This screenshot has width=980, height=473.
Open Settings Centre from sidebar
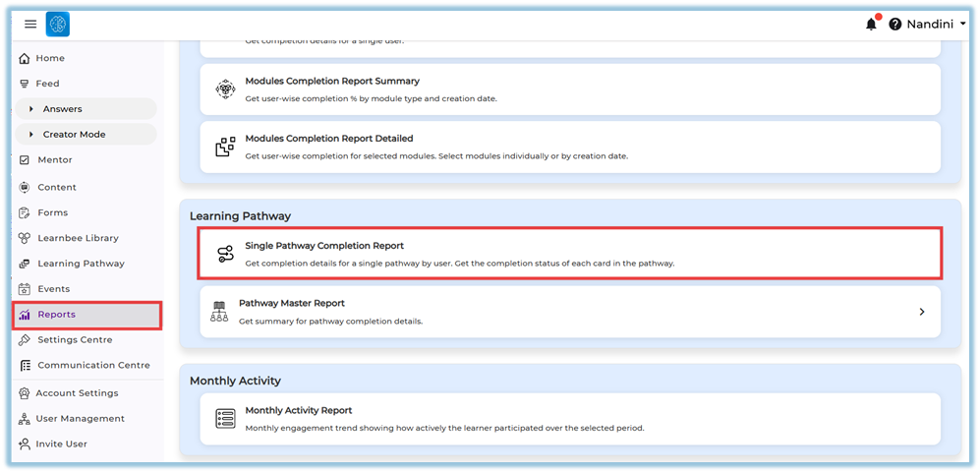pyautogui.click(x=75, y=340)
